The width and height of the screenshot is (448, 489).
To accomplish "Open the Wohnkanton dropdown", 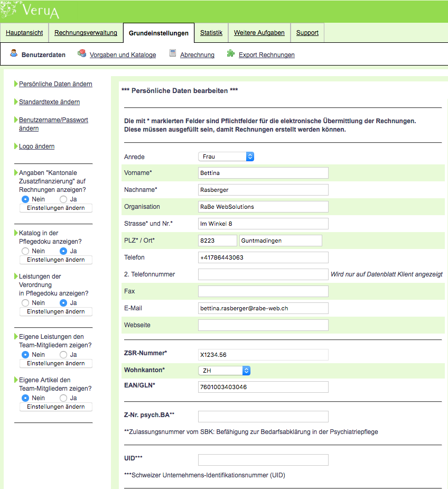I will (224, 371).
